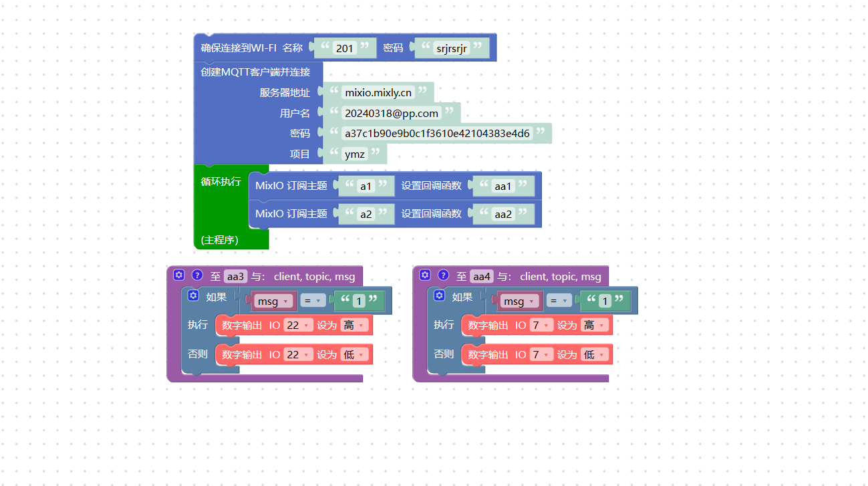Edit callback function name aa1

[503, 187]
